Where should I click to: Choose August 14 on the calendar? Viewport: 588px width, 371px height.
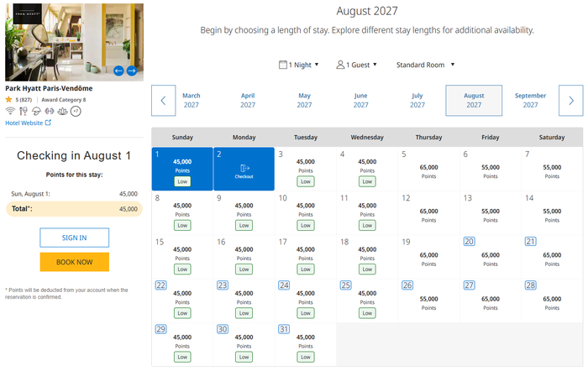[x=552, y=213]
